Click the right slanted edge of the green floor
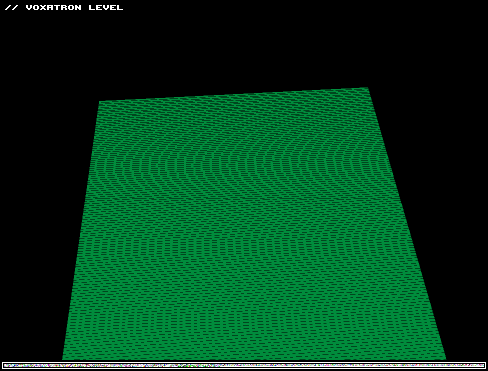488x371 pixels. pos(407,223)
